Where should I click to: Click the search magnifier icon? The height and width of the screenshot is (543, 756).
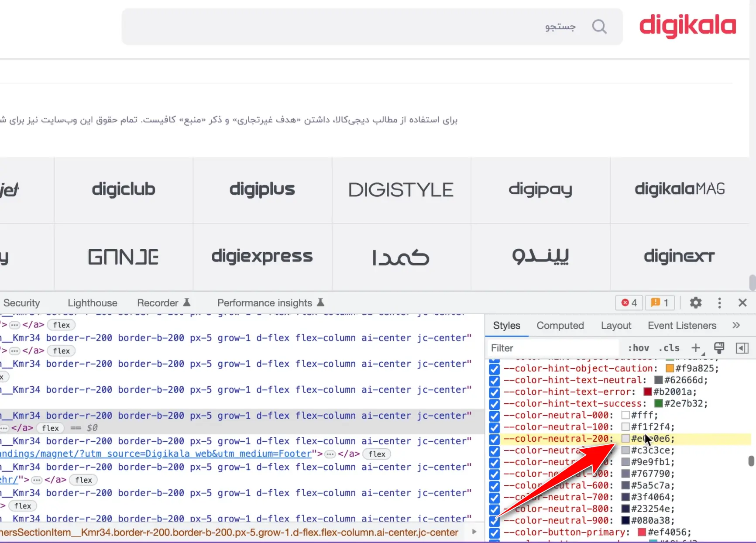coord(599,27)
